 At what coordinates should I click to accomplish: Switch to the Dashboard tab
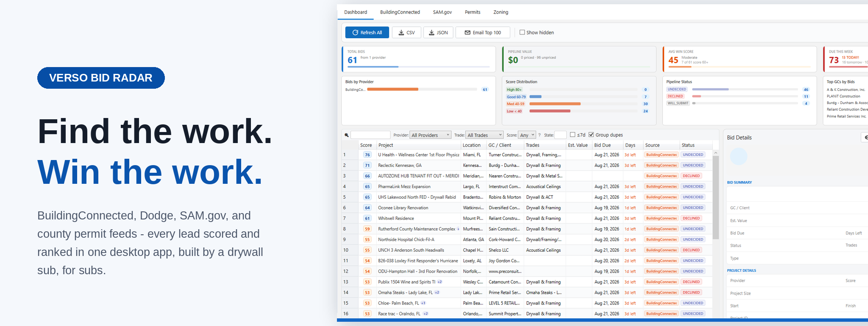click(356, 12)
